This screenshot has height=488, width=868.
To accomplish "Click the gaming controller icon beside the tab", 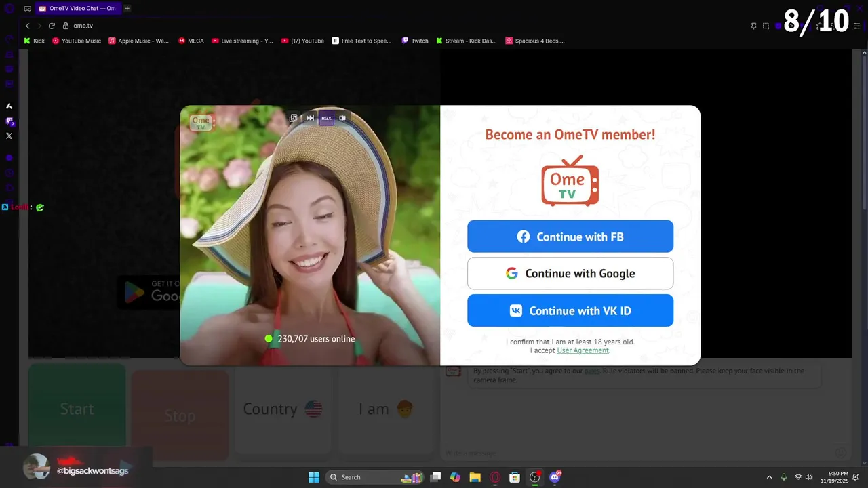I will pyautogui.click(x=27, y=9).
